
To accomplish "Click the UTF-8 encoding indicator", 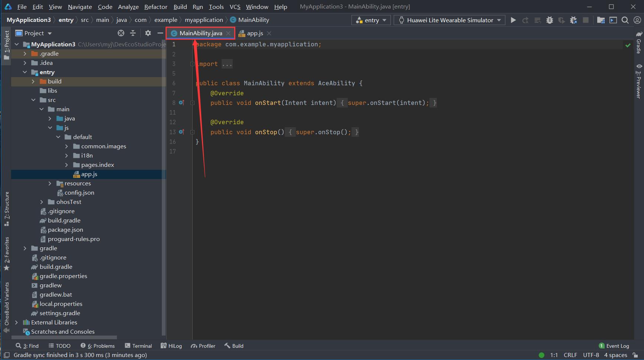I will (591, 355).
